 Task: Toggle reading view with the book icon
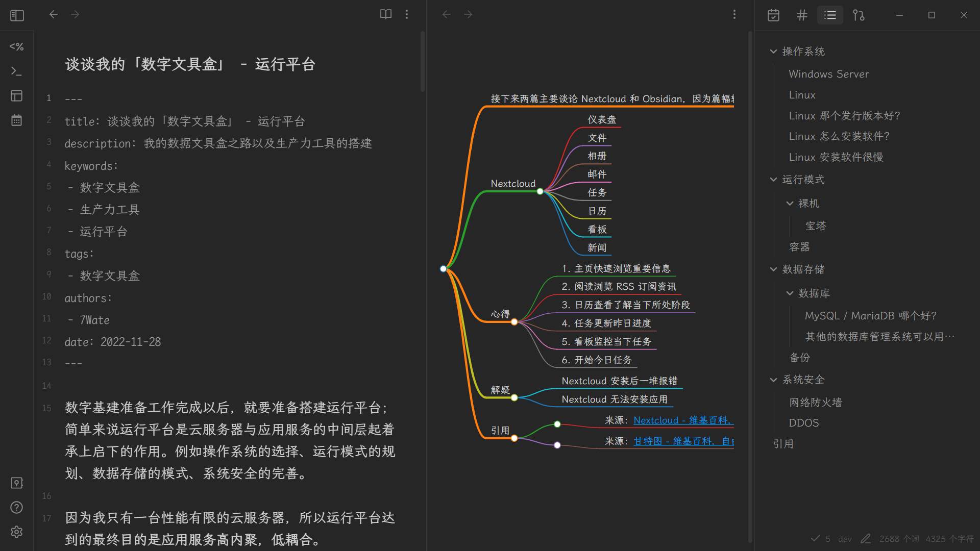[x=385, y=14]
